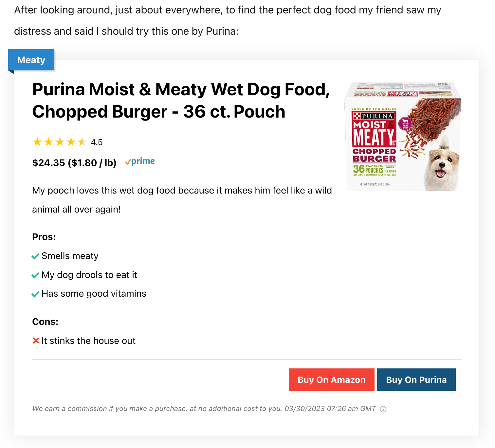Click the It stinks the house out text

coord(88,341)
